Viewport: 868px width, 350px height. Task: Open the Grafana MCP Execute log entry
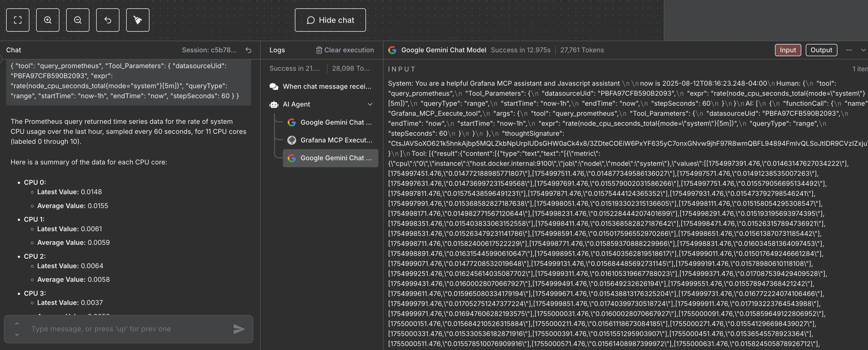tap(331, 141)
